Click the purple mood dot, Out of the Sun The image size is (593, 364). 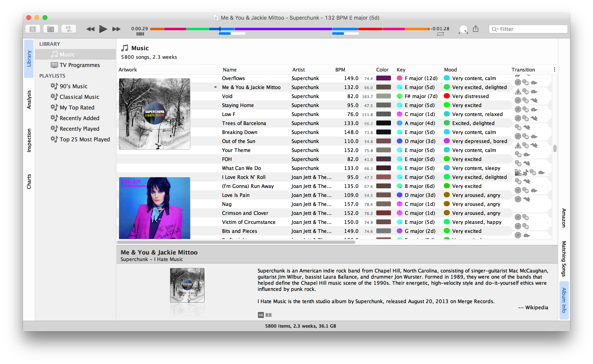click(x=447, y=141)
